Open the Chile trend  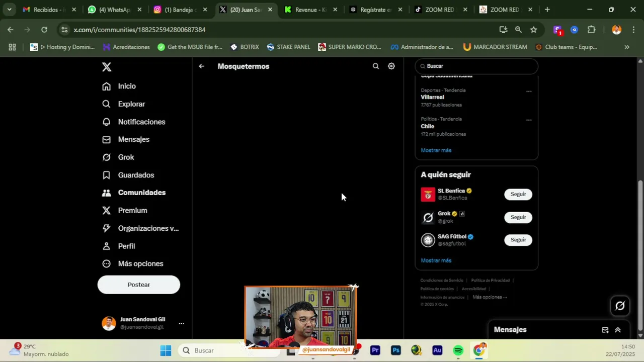click(427, 126)
